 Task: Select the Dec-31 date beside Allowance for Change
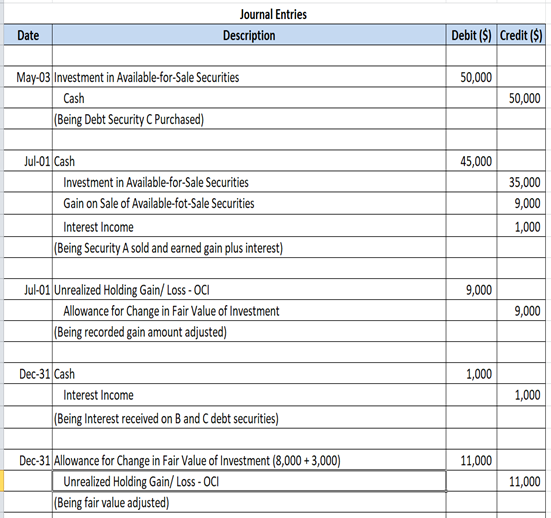28,460
